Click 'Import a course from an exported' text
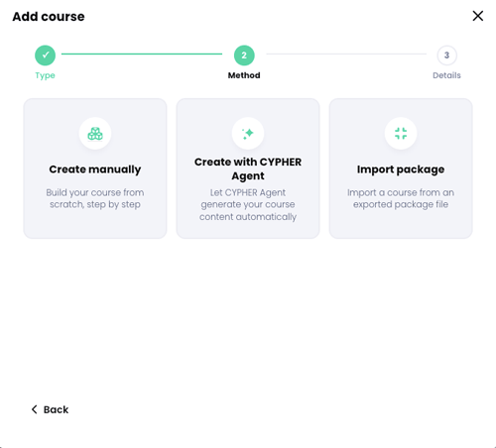The image size is (496, 448). pos(401,198)
